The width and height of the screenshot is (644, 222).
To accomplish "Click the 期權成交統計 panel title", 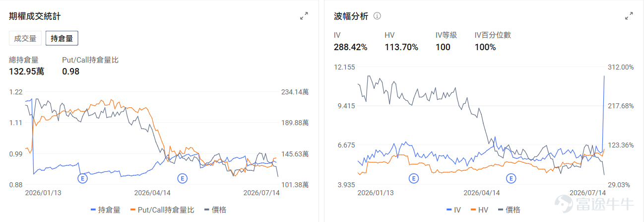I will click(x=35, y=16).
